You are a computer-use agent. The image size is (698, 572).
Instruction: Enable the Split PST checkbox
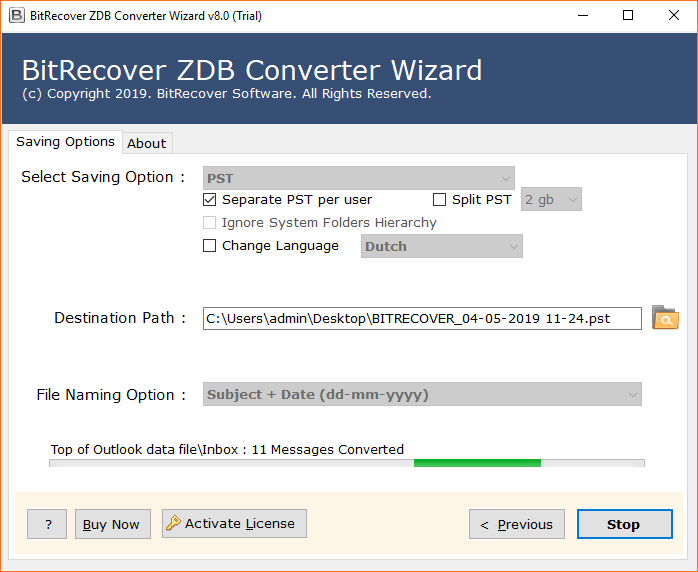click(x=439, y=199)
